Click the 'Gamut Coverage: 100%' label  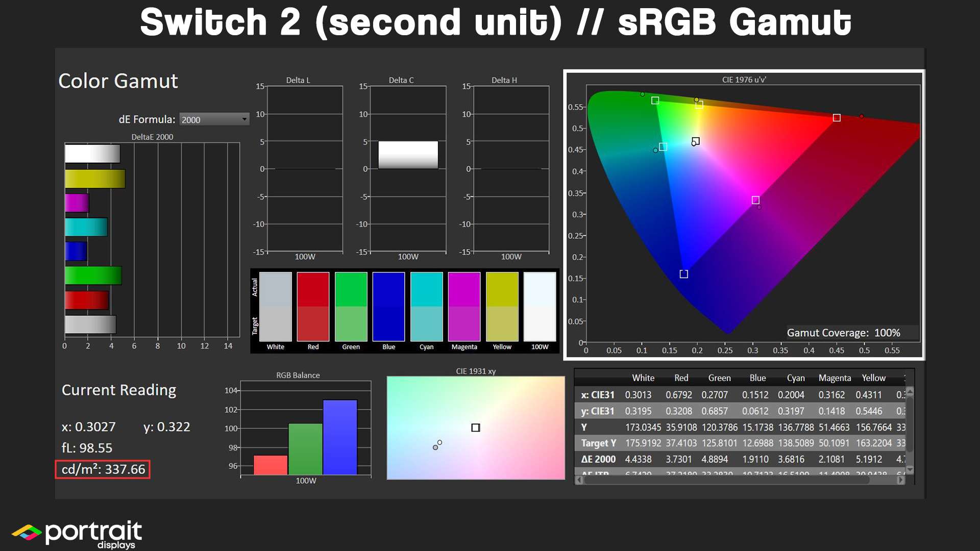[x=843, y=333]
